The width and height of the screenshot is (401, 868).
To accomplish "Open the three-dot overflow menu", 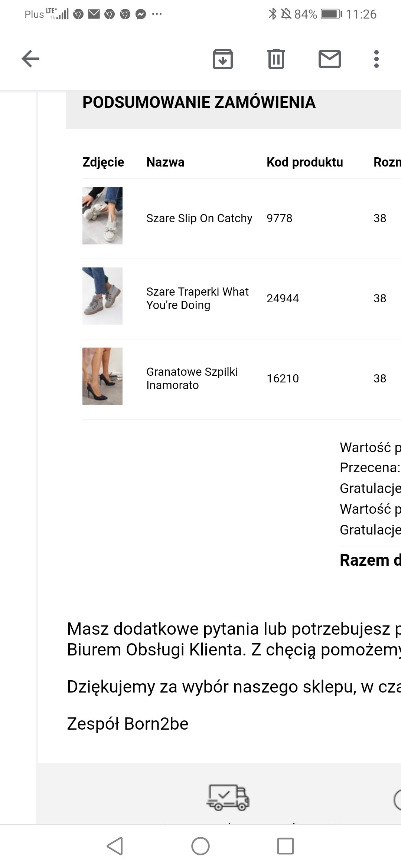I will tap(376, 59).
